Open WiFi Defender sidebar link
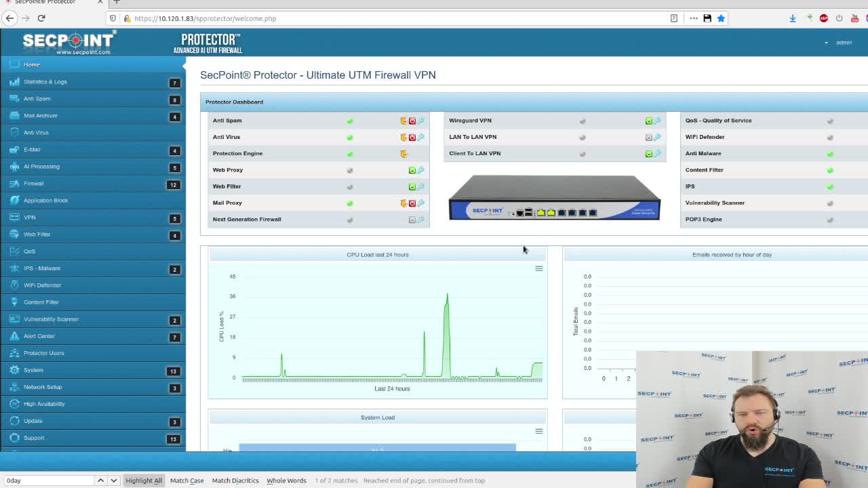868x488 pixels. coord(93,285)
